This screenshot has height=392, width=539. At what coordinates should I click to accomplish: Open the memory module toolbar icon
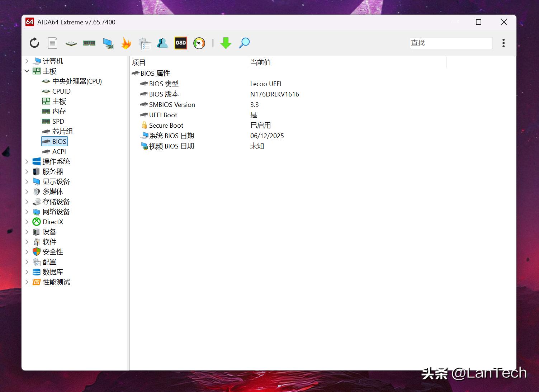click(x=89, y=43)
